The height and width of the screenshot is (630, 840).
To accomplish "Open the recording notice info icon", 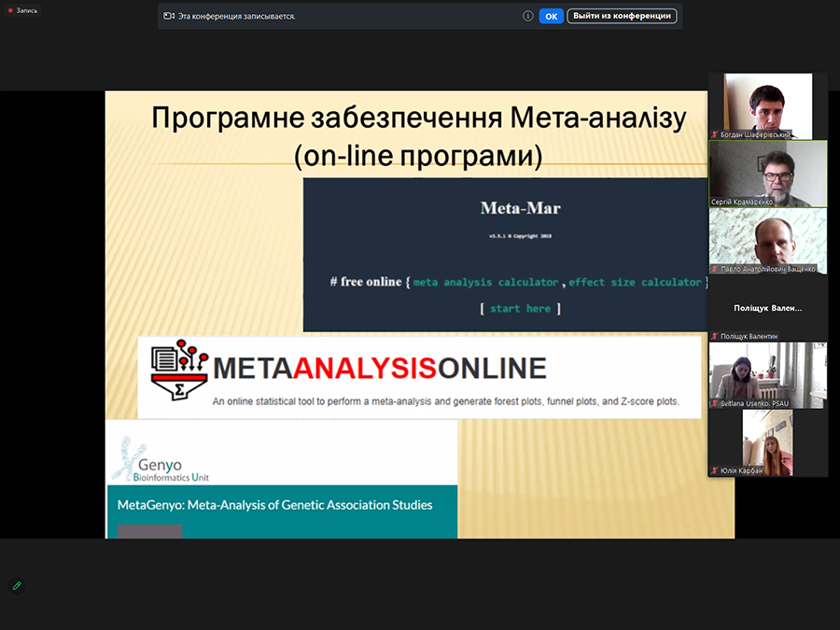I will 527,16.
